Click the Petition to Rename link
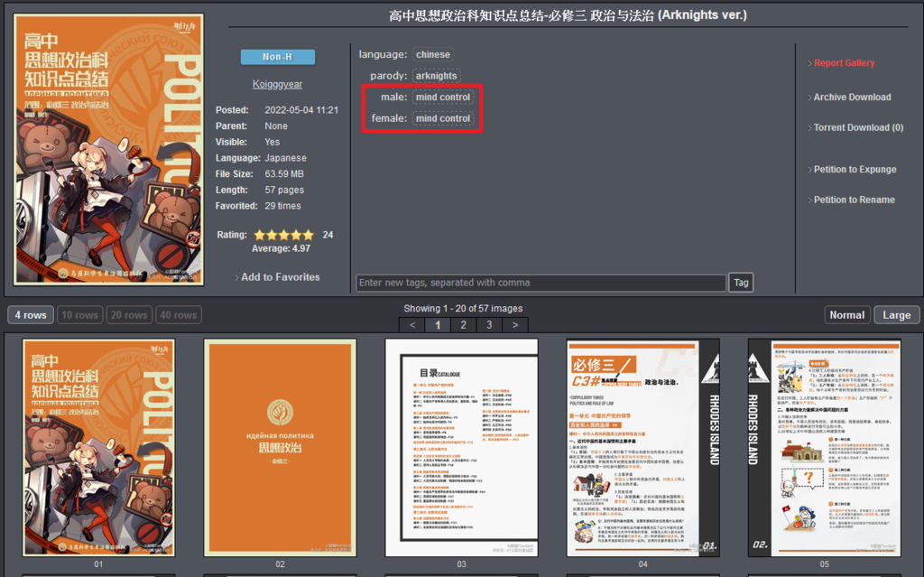The height and width of the screenshot is (577, 924). [x=855, y=200]
